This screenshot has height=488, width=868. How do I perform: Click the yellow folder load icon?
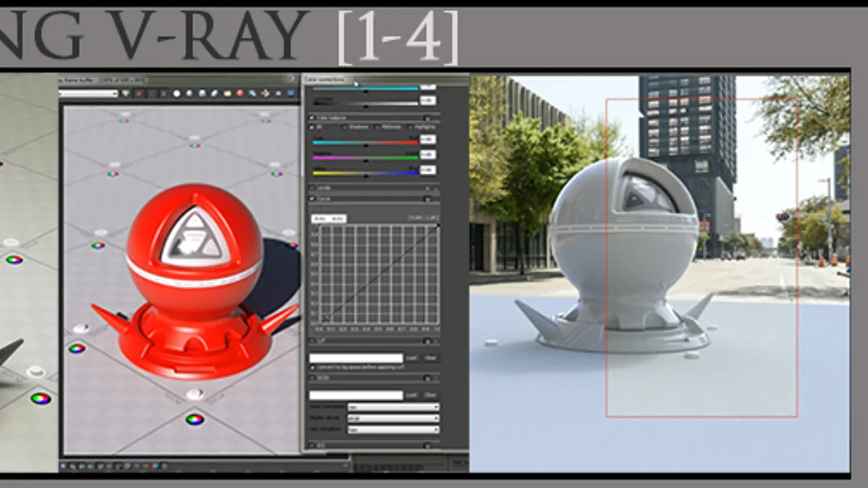pyautogui.click(x=227, y=93)
